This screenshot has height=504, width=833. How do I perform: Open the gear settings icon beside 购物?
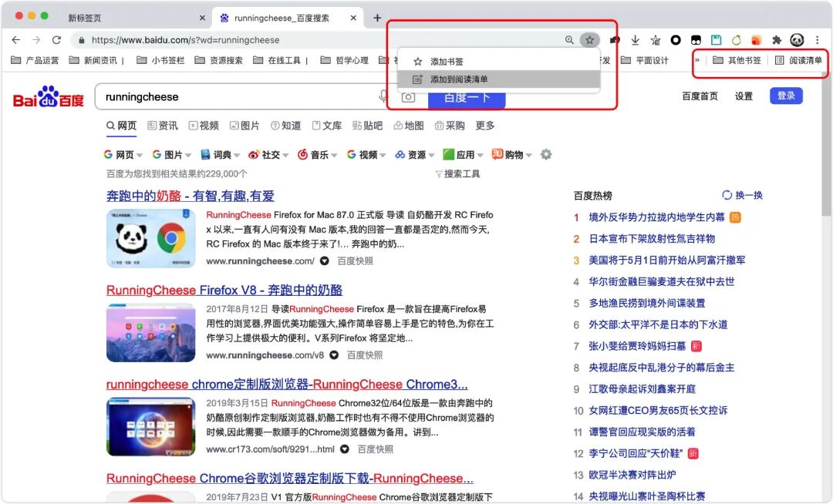546,154
